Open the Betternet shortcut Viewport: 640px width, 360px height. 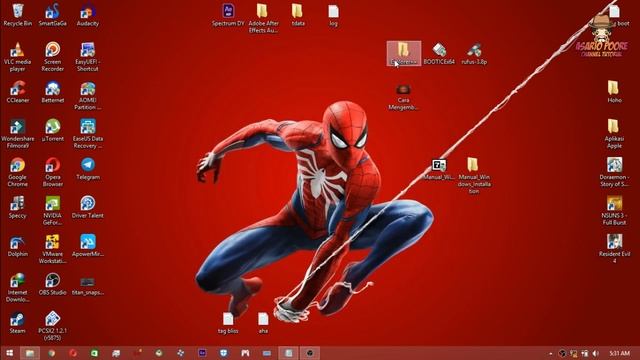pyautogui.click(x=53, y=92)
